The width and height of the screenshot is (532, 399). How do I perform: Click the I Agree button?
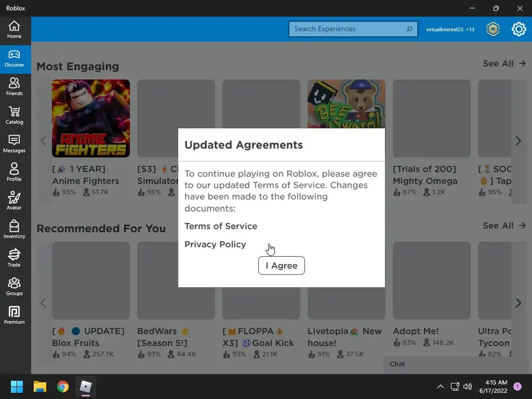tap(281, 265)
